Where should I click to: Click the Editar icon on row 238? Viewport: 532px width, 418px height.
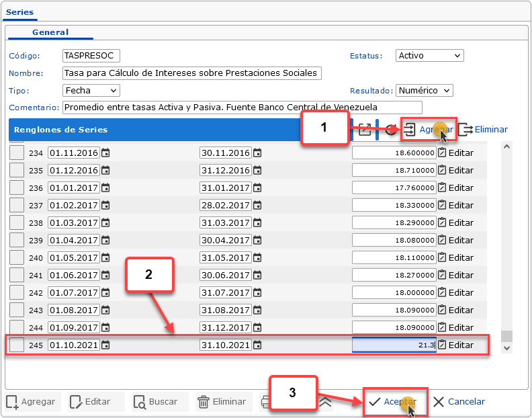point(442,222)
